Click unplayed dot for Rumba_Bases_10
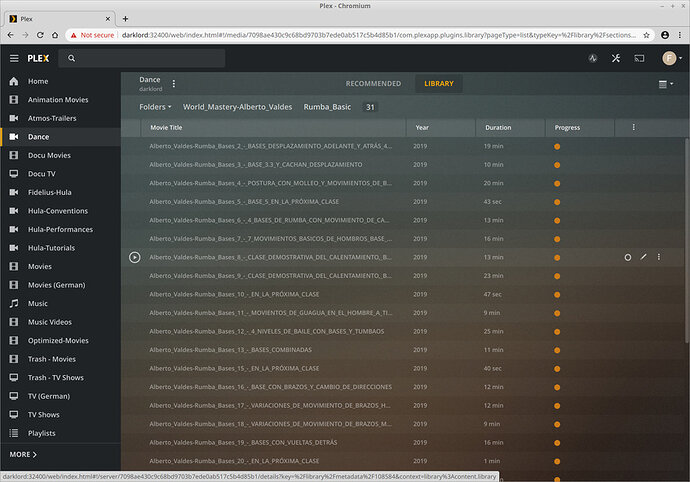This screenshot has width=690, height=482. click(x=557, y=294)
